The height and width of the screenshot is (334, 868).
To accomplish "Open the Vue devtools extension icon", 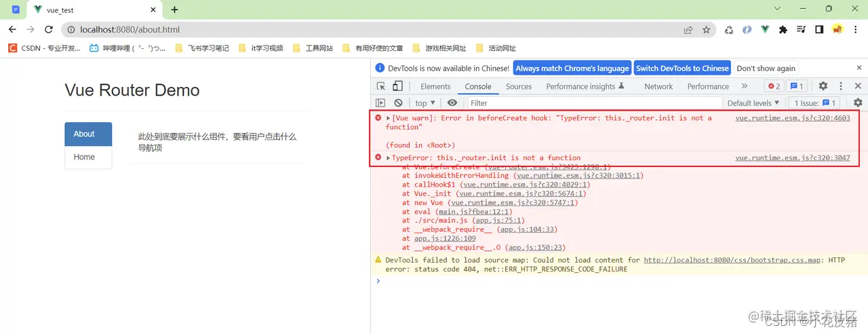I will [765, 30].
